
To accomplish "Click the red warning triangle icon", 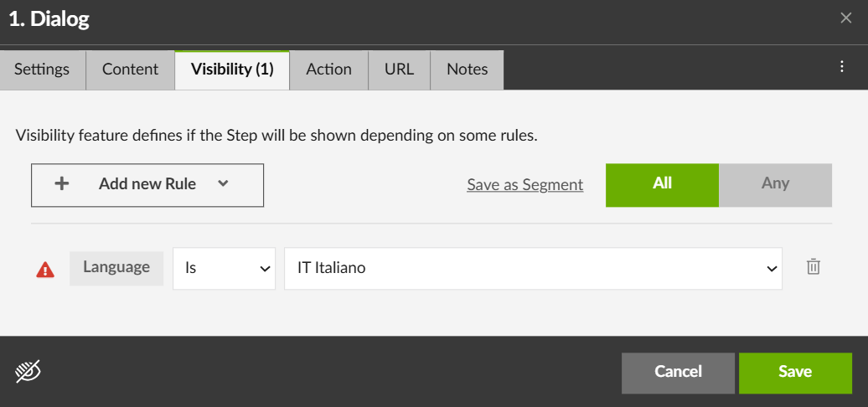I will (45, 270).
